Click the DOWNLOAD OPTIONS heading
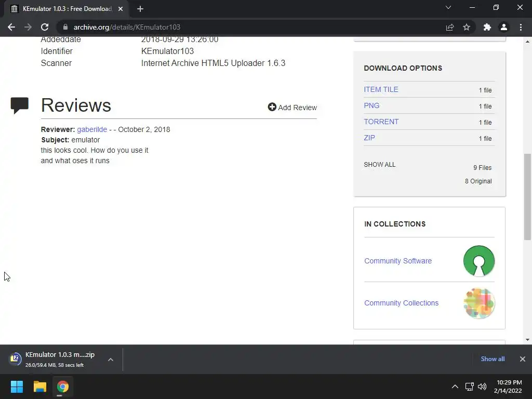The height and width of the screenshot is (399, 532). 403,68
